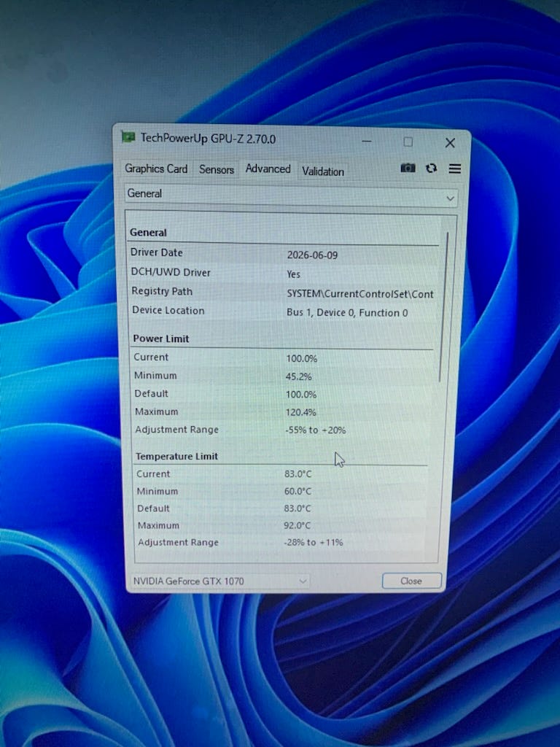Click the DCH/UWD Driver row
Screen dimensions: 560x747
pos(284,273)
